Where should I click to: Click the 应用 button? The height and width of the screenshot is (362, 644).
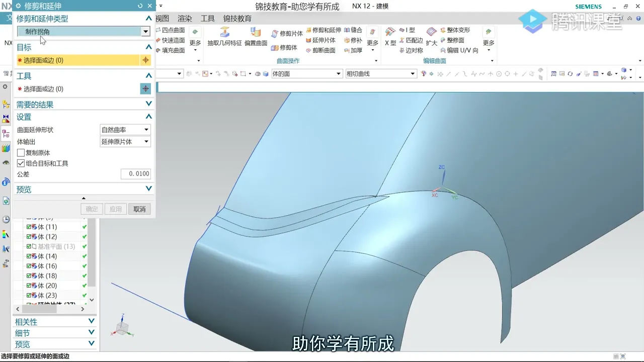116,209
